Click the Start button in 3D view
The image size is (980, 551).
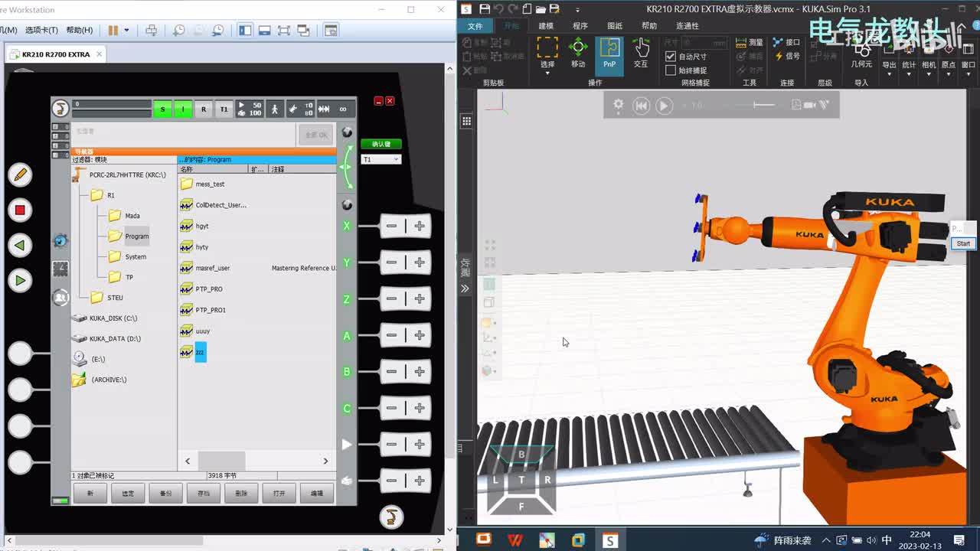(x=963, y=243)
